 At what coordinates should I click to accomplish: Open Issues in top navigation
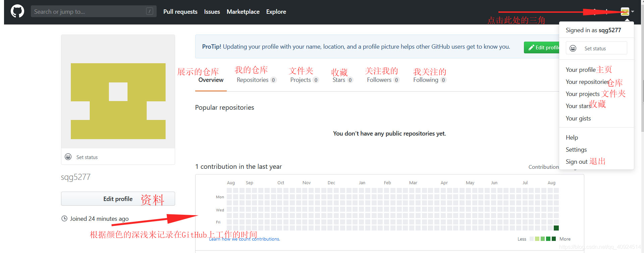[212, 12]
